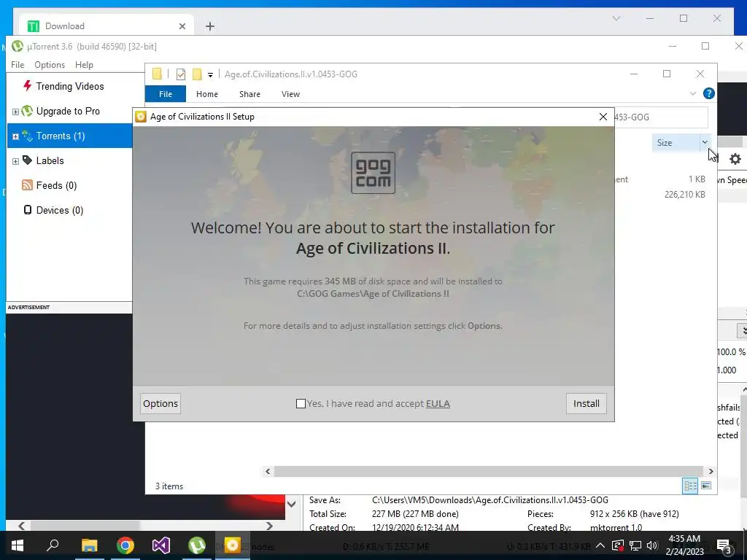
Task: Click the Explorer horizontal scrollbar track
Action: [x=489, y=471]
